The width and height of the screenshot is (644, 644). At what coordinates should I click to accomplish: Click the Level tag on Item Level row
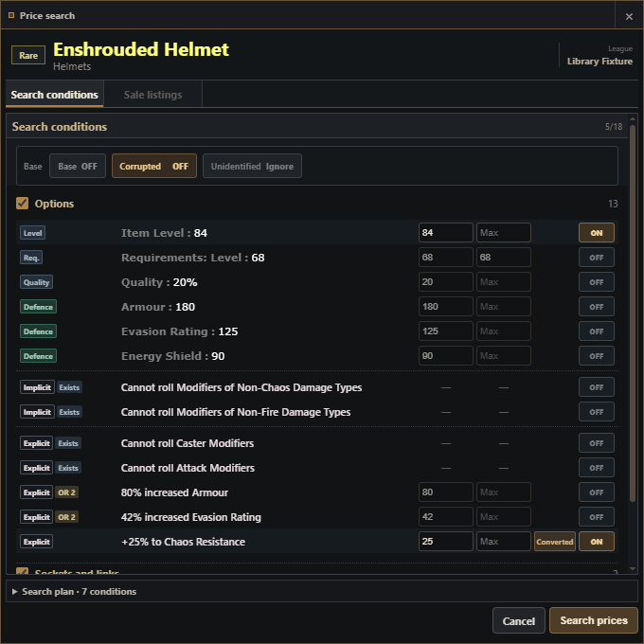(32, 233)
